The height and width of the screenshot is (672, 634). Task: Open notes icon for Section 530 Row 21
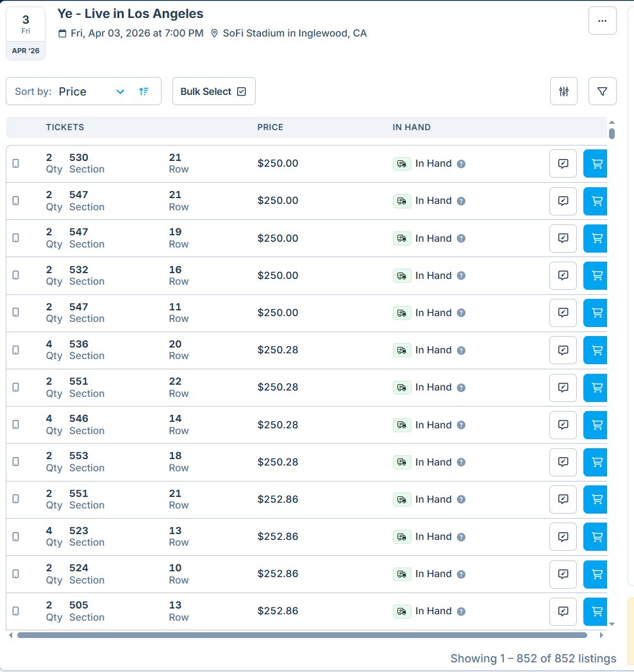563,164
